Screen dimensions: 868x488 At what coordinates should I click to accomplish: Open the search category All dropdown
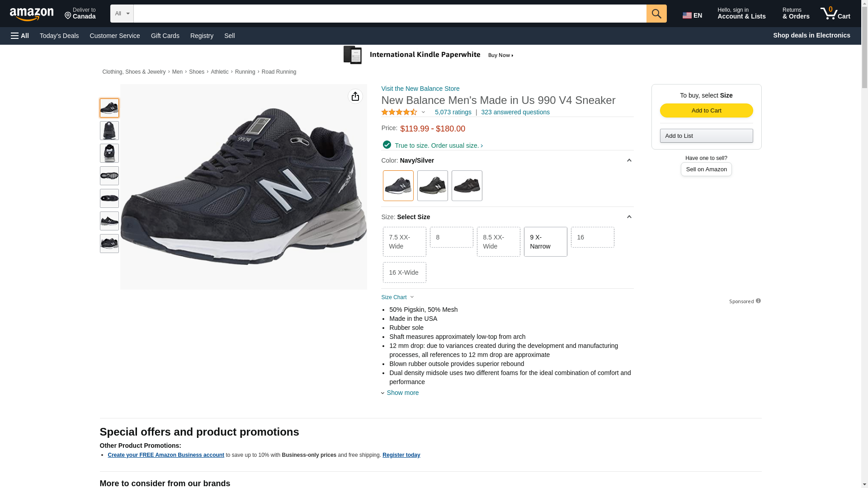point(122,14)
